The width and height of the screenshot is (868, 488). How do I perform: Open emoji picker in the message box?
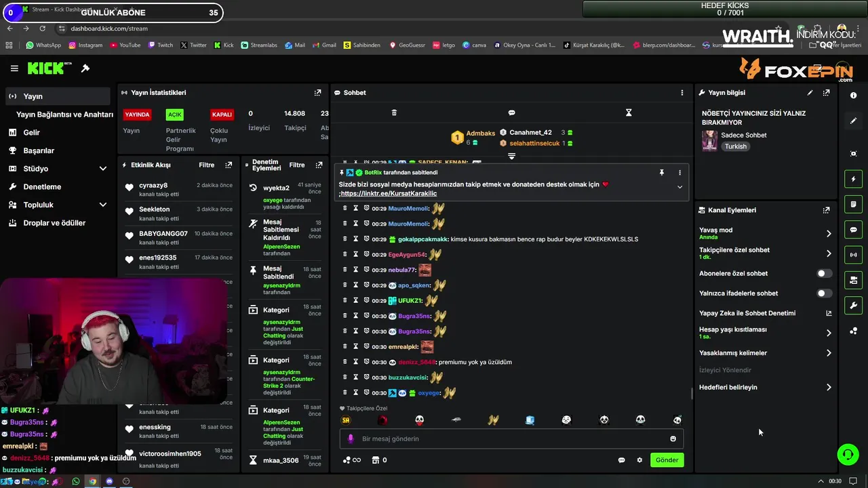click(673, 439)
